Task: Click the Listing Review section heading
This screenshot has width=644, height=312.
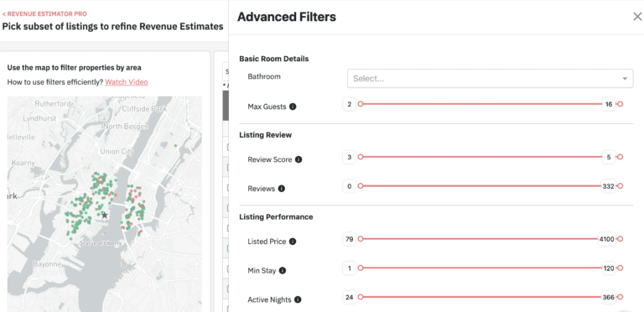Action: 265,135
